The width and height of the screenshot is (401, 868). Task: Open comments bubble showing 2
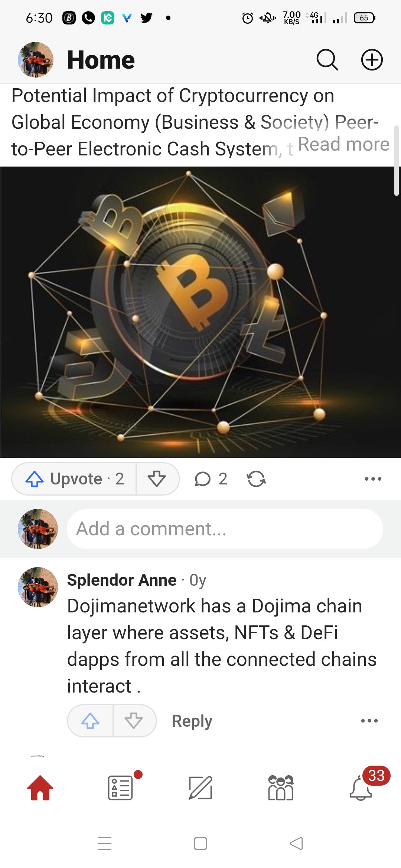[211, 479]
